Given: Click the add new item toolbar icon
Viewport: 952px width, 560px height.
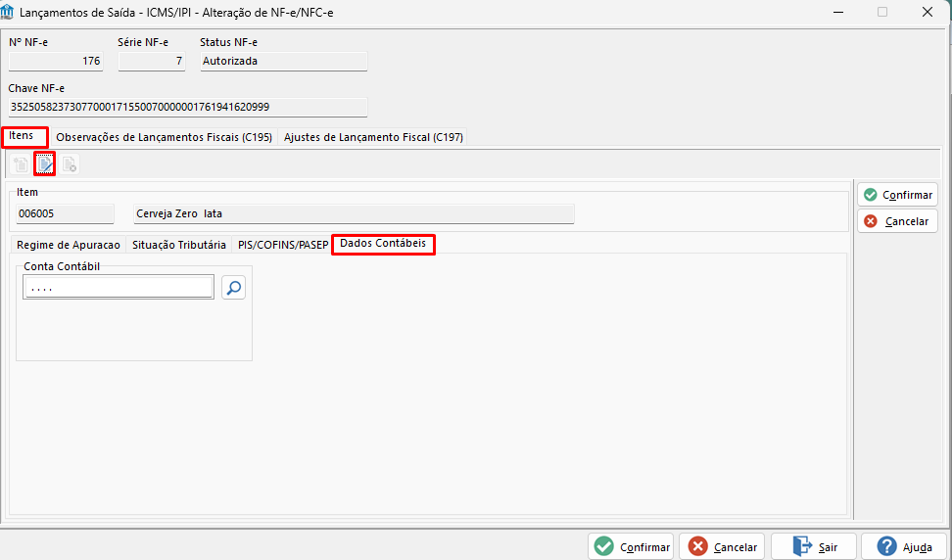Looking at the screenshot, I should 21,164.
